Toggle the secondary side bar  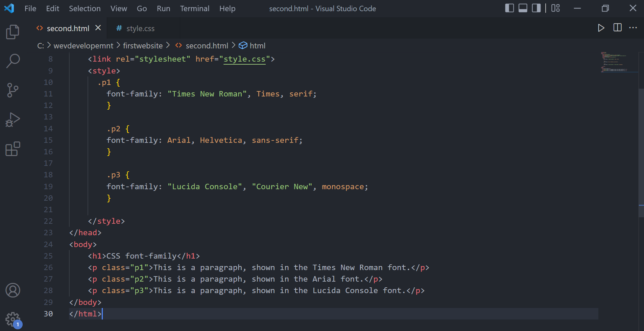536,8
